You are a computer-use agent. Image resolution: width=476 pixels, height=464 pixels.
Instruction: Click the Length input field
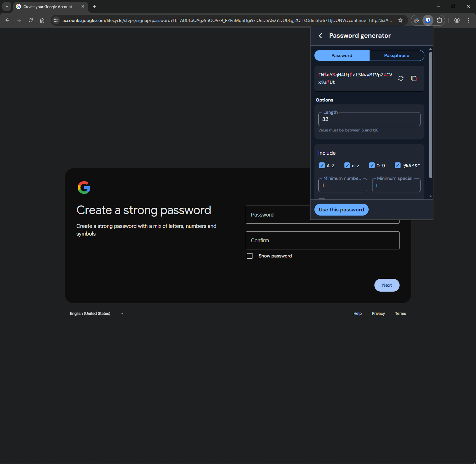click(369, 119)
